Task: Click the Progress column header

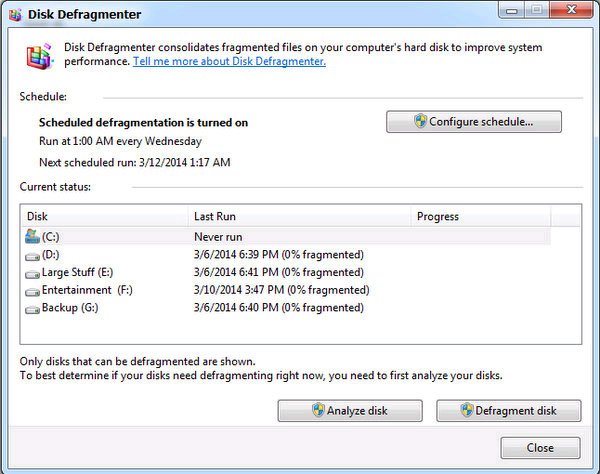Action: [481, 217]
